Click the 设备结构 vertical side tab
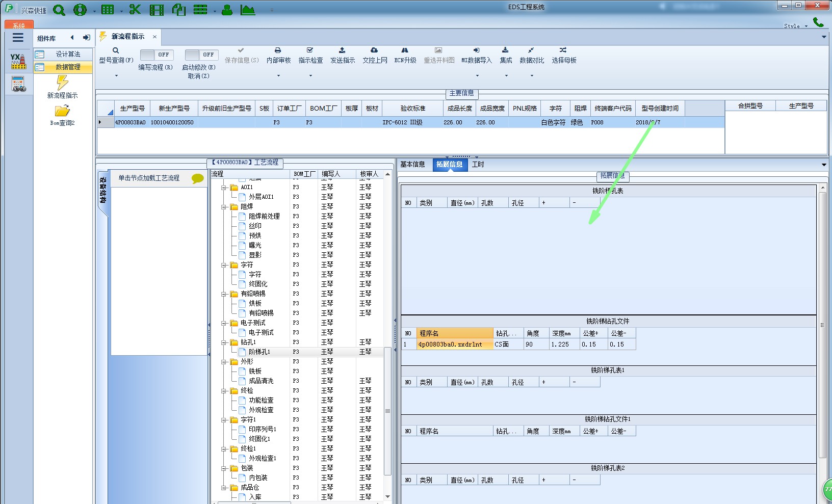Screen dimensions: 832x504 point(103,191)
